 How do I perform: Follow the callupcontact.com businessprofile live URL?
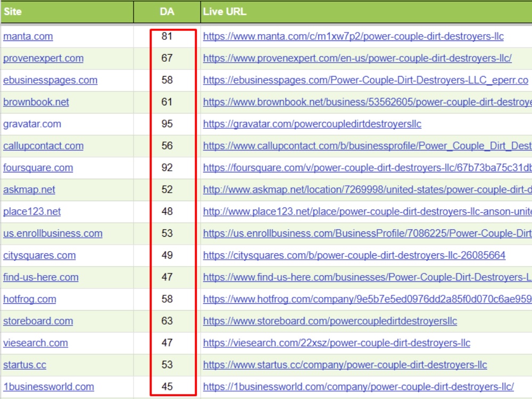[x=368, y=146]
